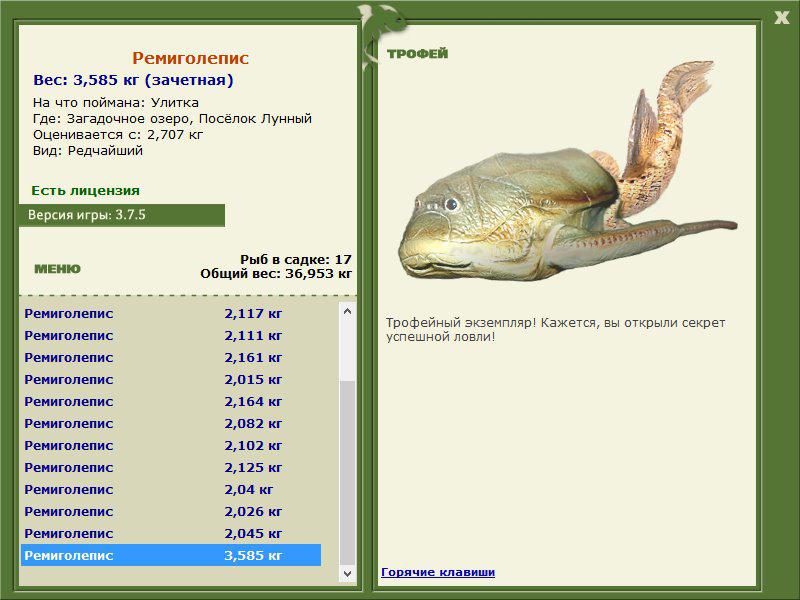This screenshot has height=600, width=800.
Task: Select the Ремиголепис 2,164 кг row
Action: tap(171, 401)
